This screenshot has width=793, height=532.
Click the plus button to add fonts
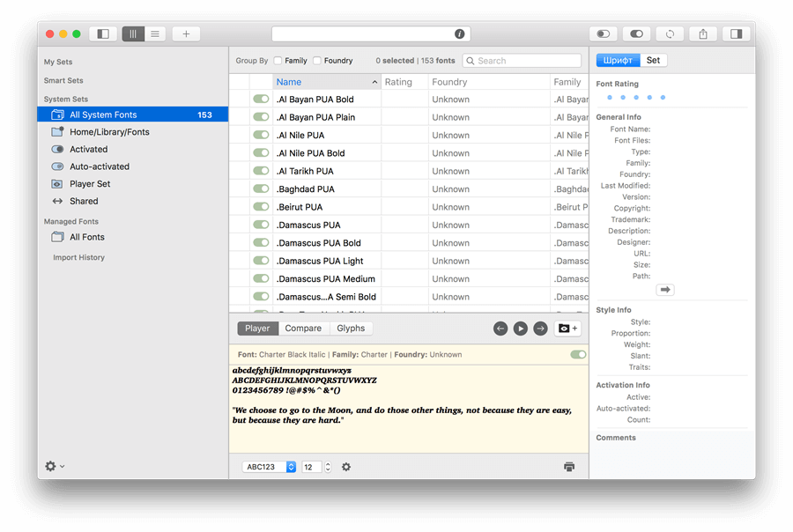coord(186,33)
